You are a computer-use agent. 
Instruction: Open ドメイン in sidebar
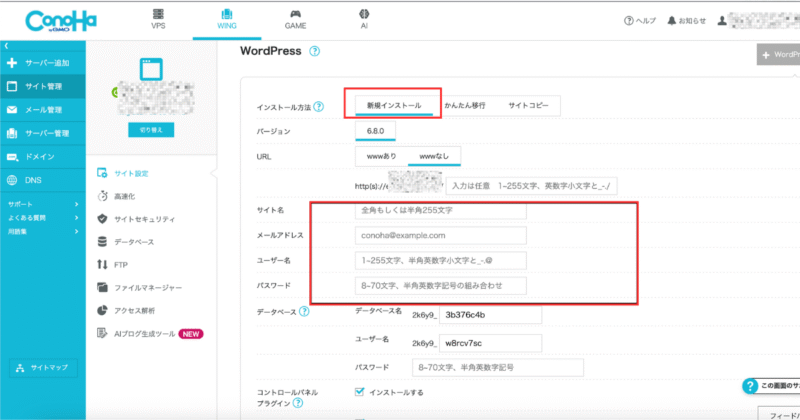pos(43,157)
